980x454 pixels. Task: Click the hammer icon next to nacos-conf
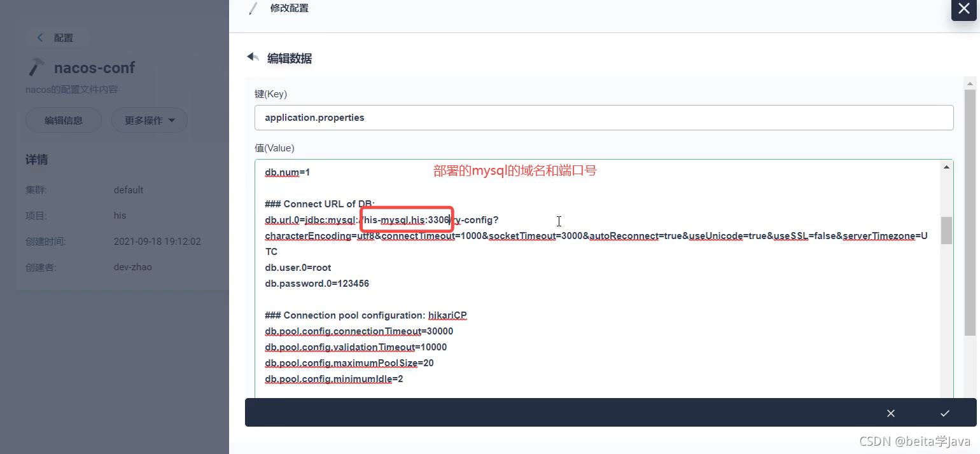point(36,67)
